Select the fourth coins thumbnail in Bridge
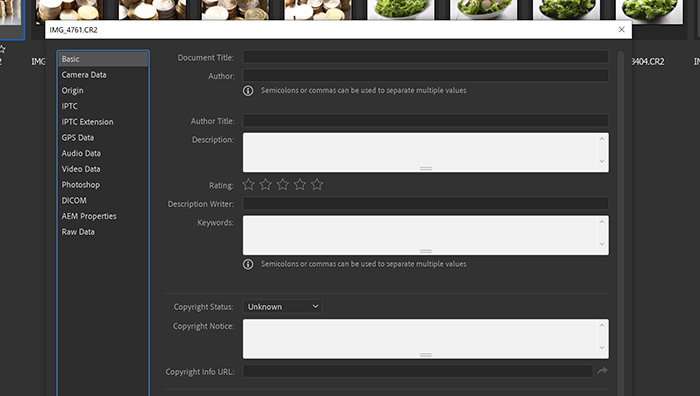Screen dimensions: 700x396 pos(318,10)
